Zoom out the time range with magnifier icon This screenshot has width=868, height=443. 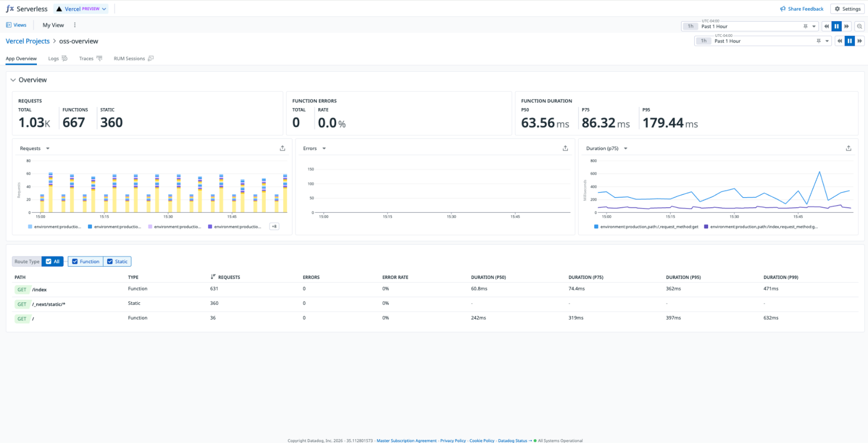pos(859,26)
